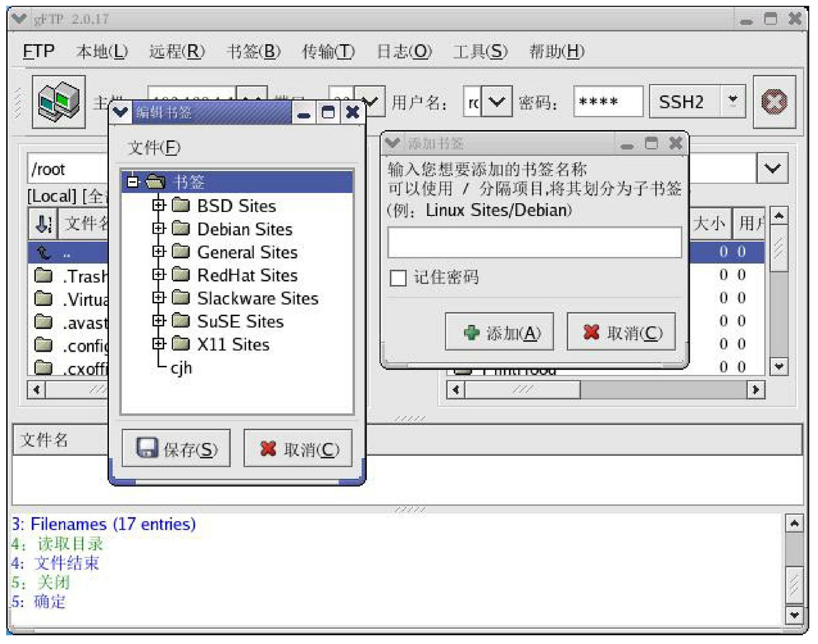Select the Slackware Sites folder icon
Screen dimensions: 818x644
click(181, 298)
